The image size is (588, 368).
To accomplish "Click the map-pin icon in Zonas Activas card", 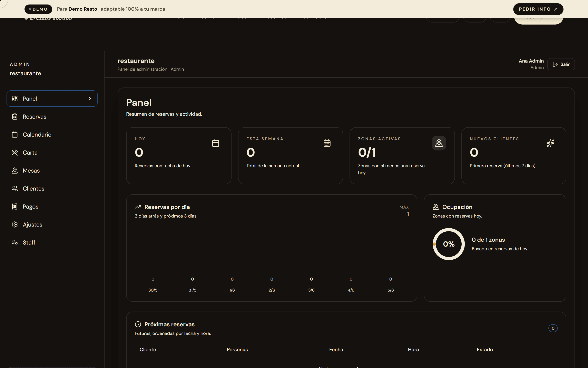I will (439, 143).
